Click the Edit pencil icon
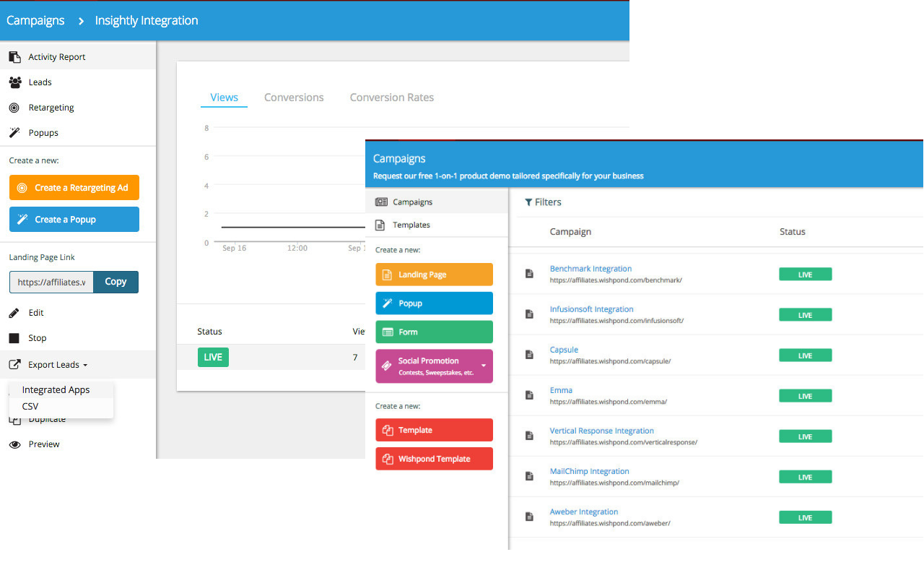The width and height of the screenshot is (924, 578). coord(14,313)
